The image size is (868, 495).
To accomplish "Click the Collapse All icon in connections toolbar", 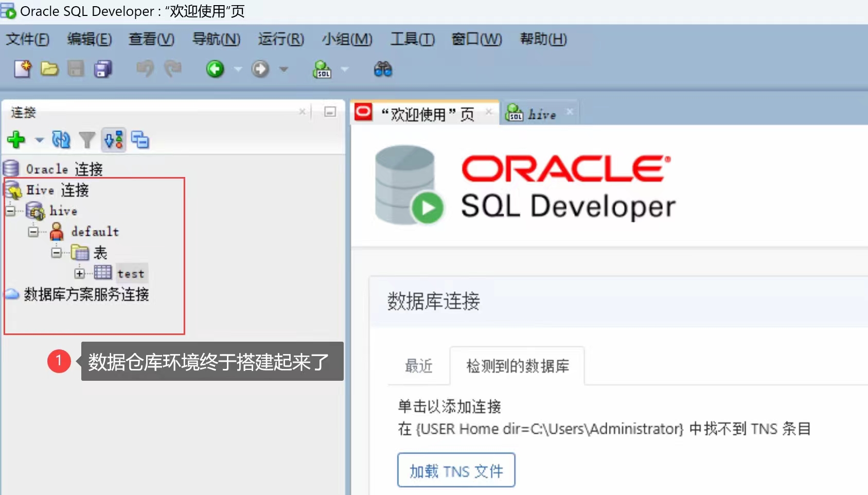I will pyautogui.click(x=140, y=139).
